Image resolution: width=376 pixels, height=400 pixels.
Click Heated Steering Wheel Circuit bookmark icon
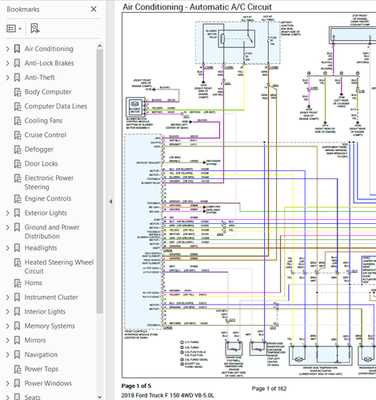(x=17, y=263)
